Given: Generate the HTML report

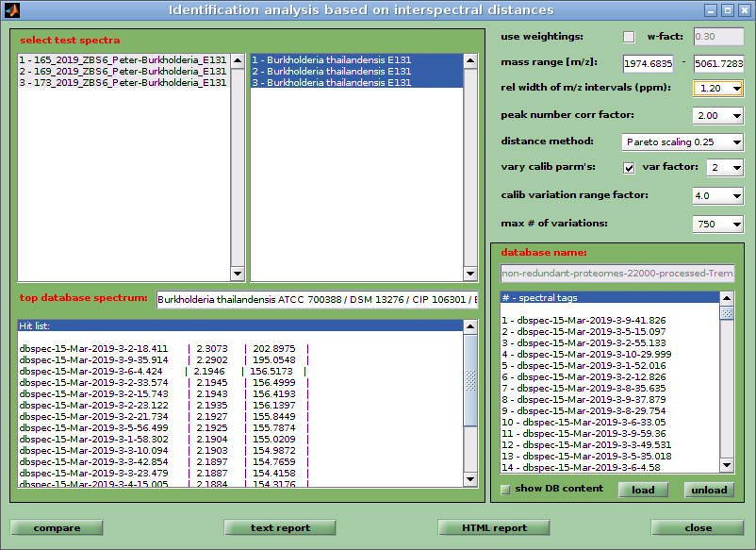Looking at the screenshot, I should 494,528.
